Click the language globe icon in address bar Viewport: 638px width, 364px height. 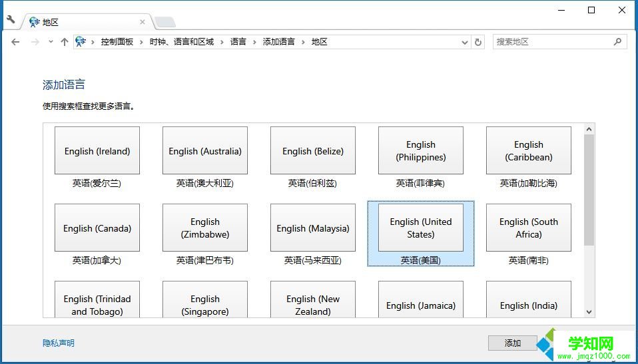point(81,41)
